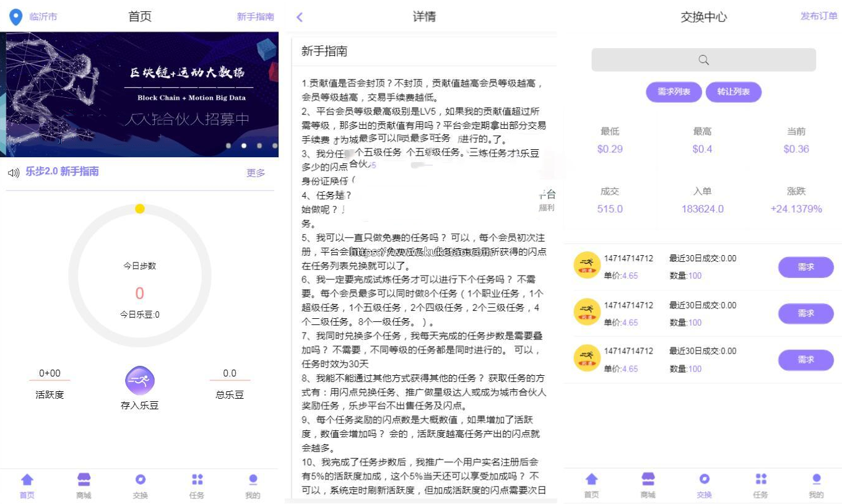
Task: Tap the purple runner icon above 存入乐豆
Action: coord(140,380)
